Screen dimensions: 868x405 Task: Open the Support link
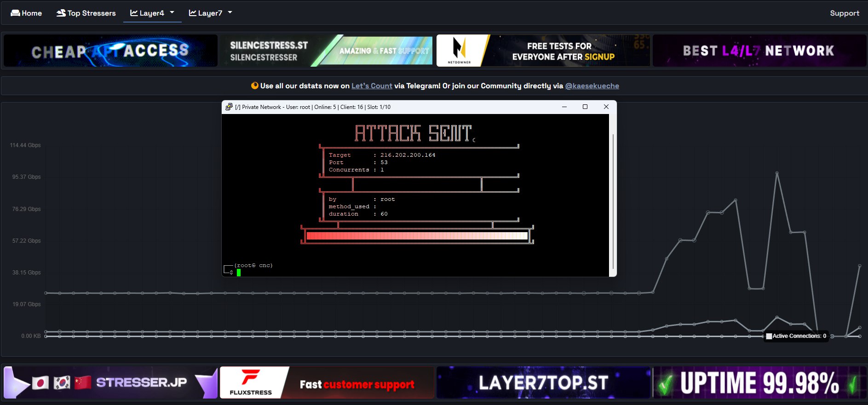click(x=844, y=13)
